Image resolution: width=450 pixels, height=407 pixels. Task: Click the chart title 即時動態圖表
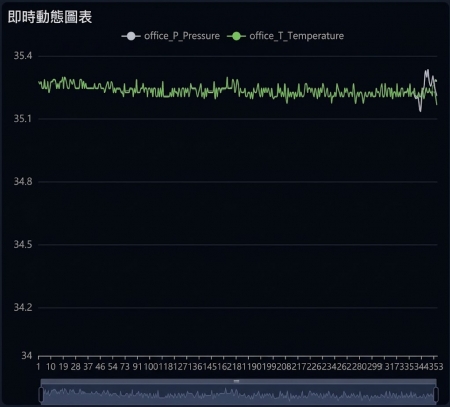pos(50,17)
